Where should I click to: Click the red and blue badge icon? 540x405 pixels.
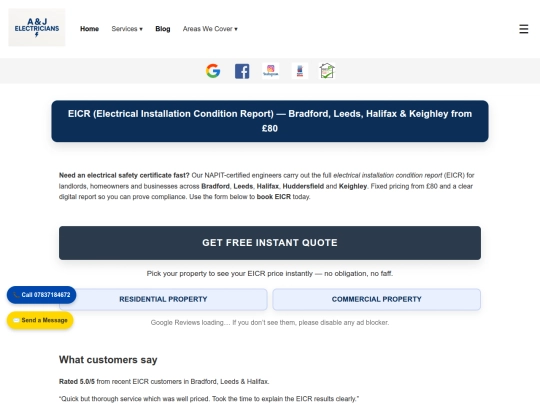point(300,71)
